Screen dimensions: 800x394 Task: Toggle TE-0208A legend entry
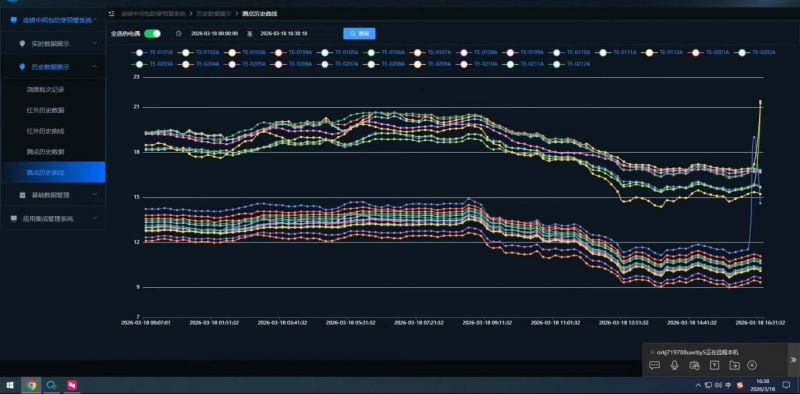pyautogui.click(x=385, y=64)
